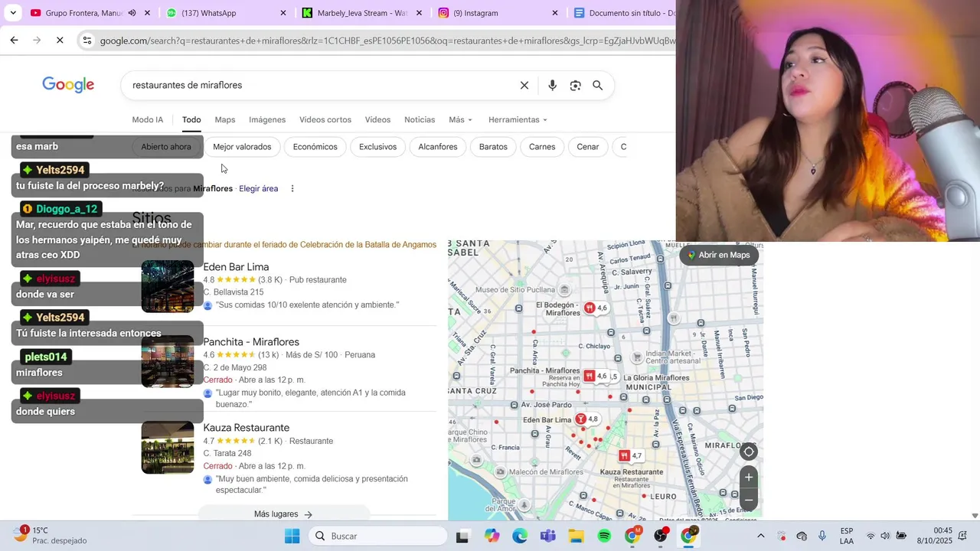Open Microsoft Teams from the taskbar
The height and width of the screenshot is (551, 980).
point(547,536)
